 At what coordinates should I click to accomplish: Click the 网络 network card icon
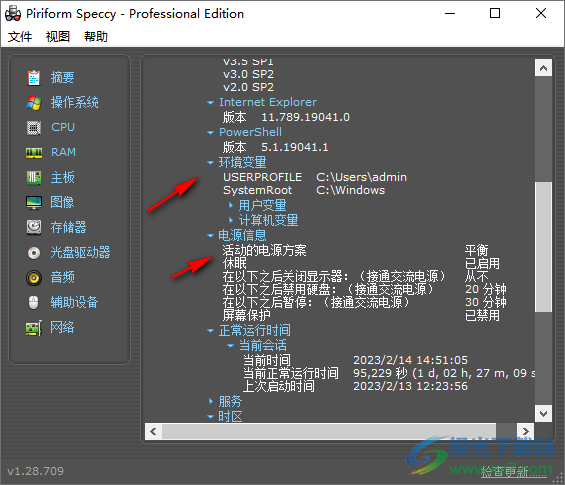point(34,328)
